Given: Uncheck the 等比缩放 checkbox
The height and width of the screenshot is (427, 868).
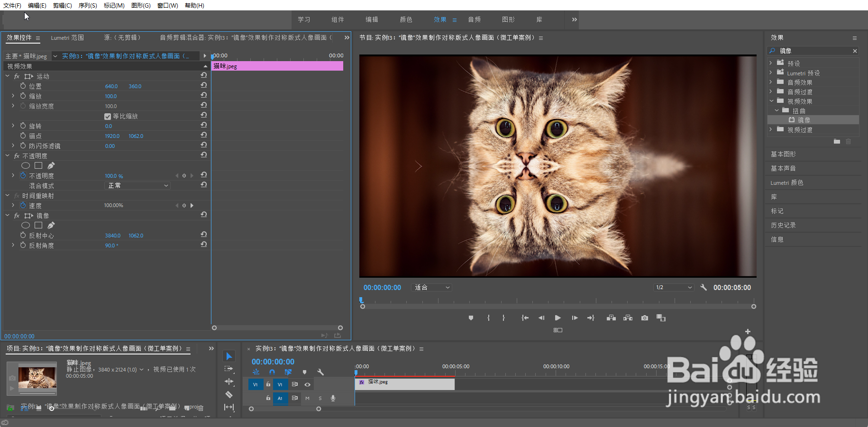Looking at the screenshot, I should [x=108, y=117].
